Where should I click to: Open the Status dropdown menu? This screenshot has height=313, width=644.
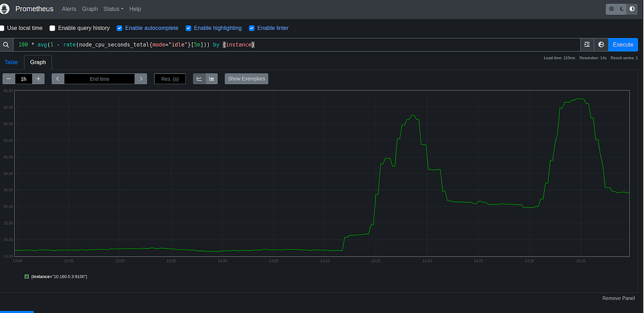tap(113, 9)
